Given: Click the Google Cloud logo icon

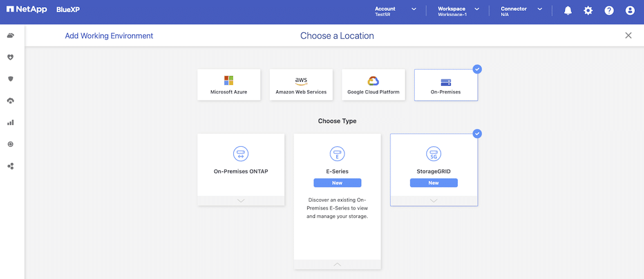Looking at the screenshot, I should 374,81.
